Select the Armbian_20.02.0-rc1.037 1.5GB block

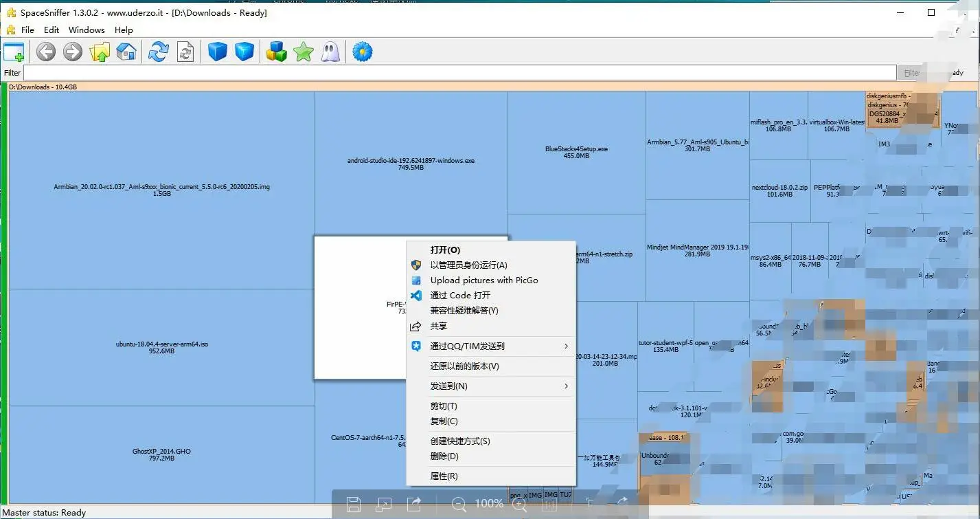click(x=161, y=190)
